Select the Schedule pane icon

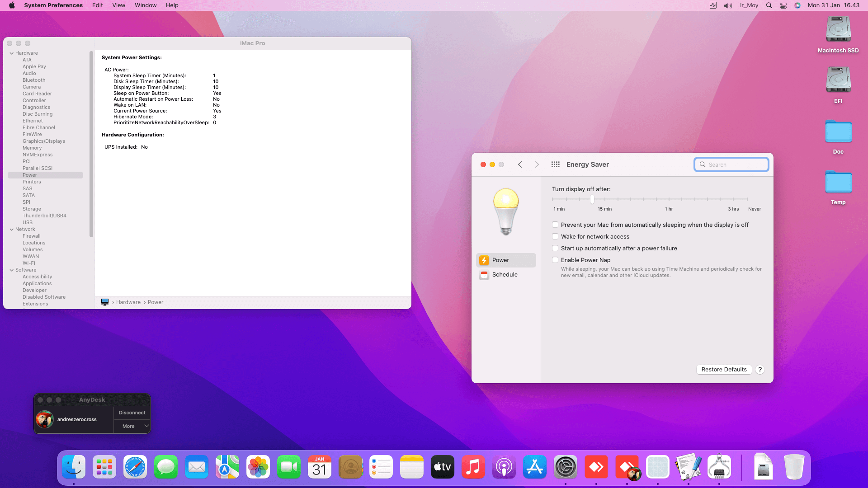[x=484, y=275]
